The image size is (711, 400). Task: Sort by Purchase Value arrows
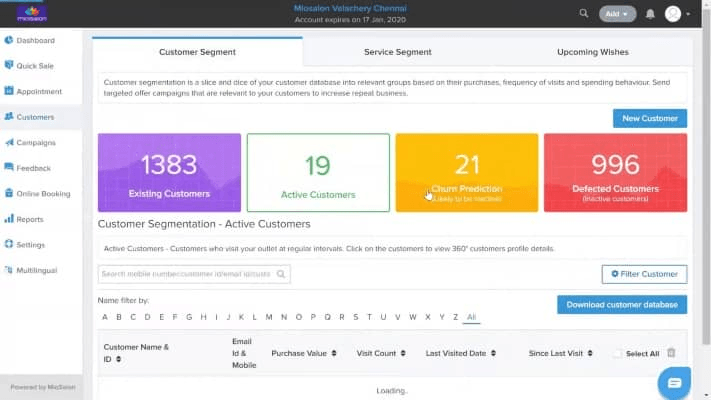point(334,353)
